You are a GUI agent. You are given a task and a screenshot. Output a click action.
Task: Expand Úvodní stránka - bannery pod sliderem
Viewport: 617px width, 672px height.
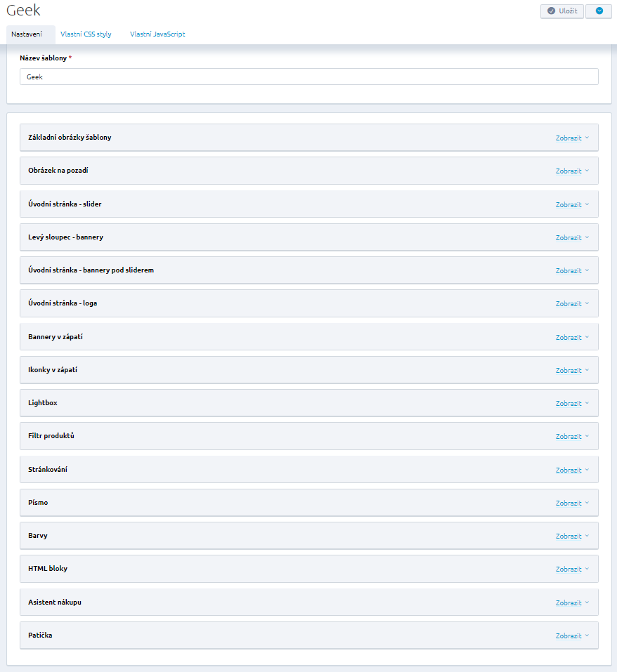[x=571, y=271]
